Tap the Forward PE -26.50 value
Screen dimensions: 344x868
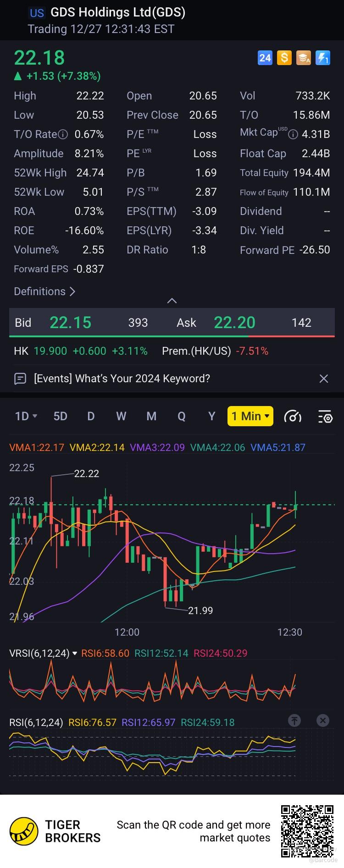(315, 250)
